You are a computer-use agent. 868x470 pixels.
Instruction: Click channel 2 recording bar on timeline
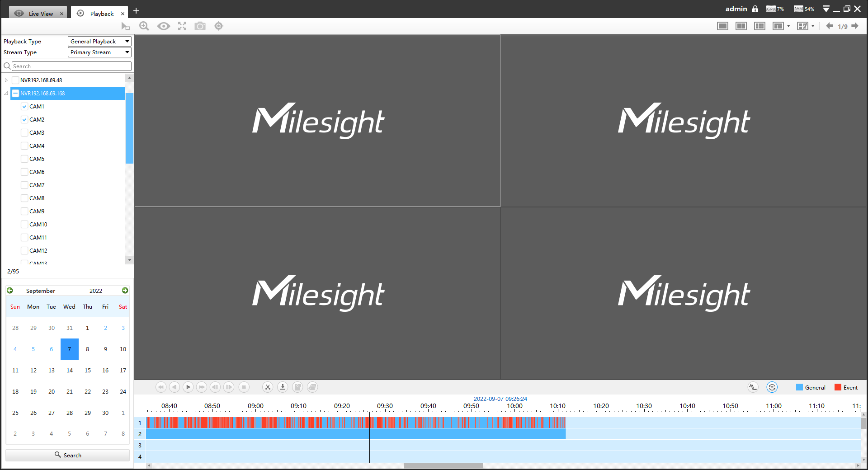[356, 434]
